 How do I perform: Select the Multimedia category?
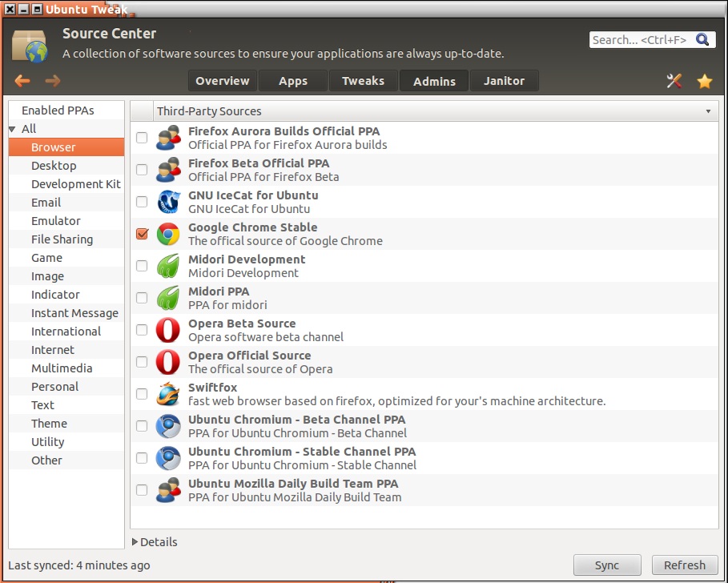[66, 368]
